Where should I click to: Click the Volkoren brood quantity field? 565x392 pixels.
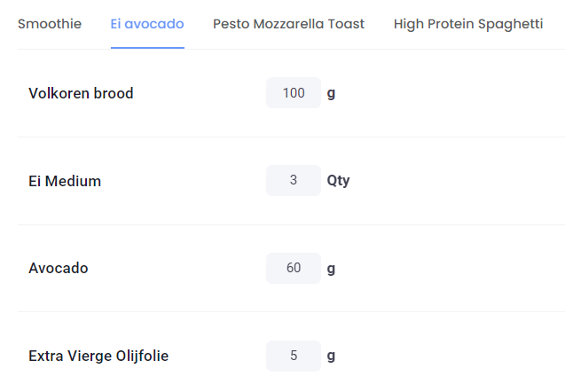click(x=294, y=93)
